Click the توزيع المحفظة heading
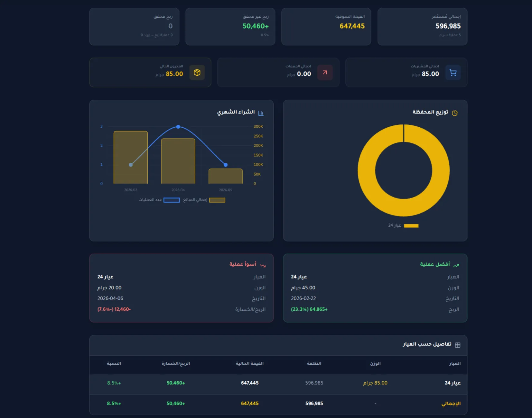 tap(430, 112)
